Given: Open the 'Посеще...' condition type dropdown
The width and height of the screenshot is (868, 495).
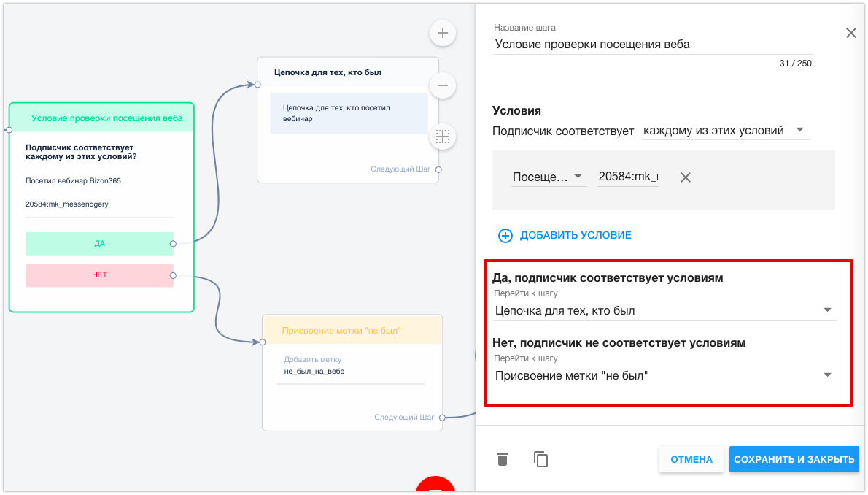Looking at the screenshot, I should pos(549,177).
